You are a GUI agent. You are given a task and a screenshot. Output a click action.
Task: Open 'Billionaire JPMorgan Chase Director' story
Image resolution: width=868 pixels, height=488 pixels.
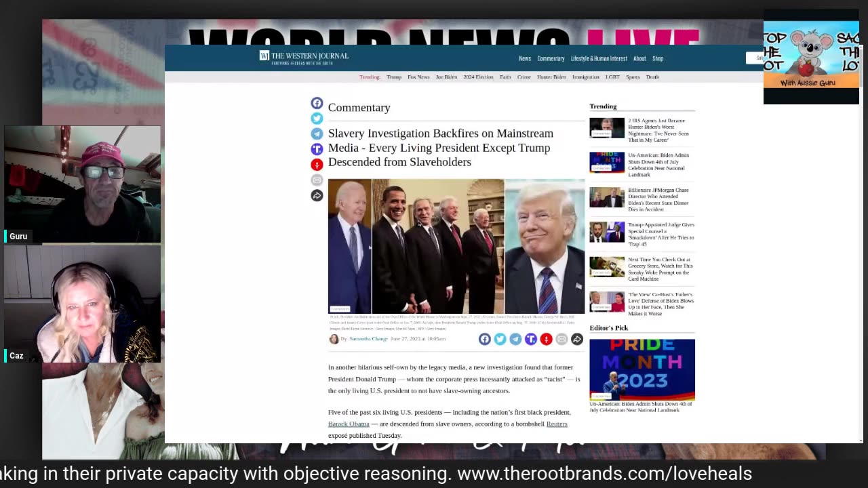pos(658,199)
